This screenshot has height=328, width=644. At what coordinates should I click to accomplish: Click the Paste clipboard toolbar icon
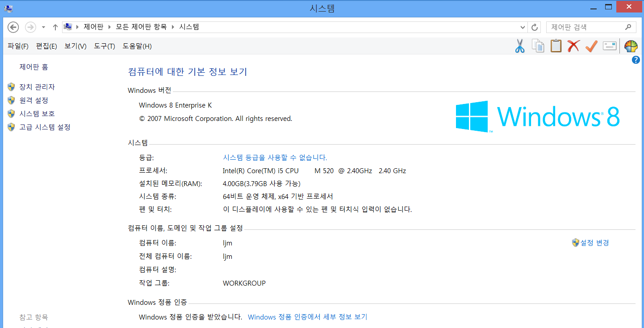tap(556, 46)
